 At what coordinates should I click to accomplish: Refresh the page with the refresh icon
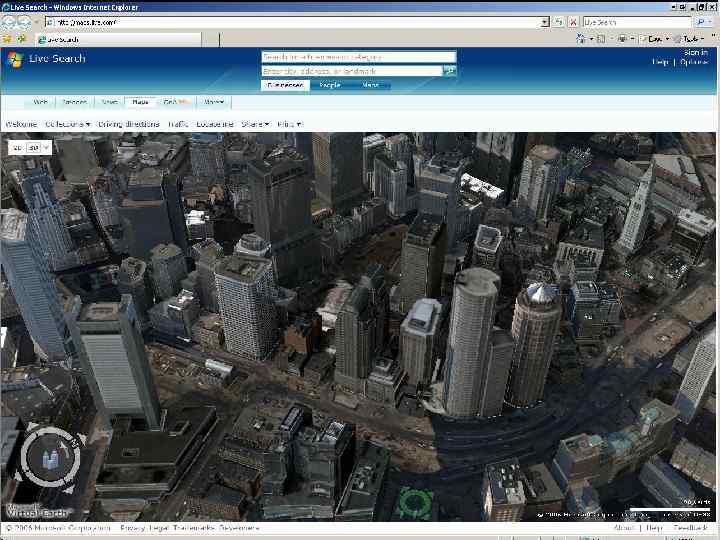[558, 22]
